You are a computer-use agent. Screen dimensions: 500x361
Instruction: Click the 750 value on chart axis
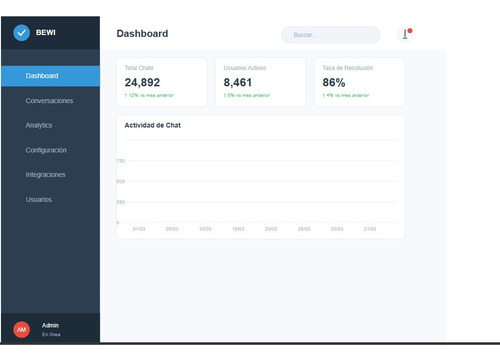(121, 161)
